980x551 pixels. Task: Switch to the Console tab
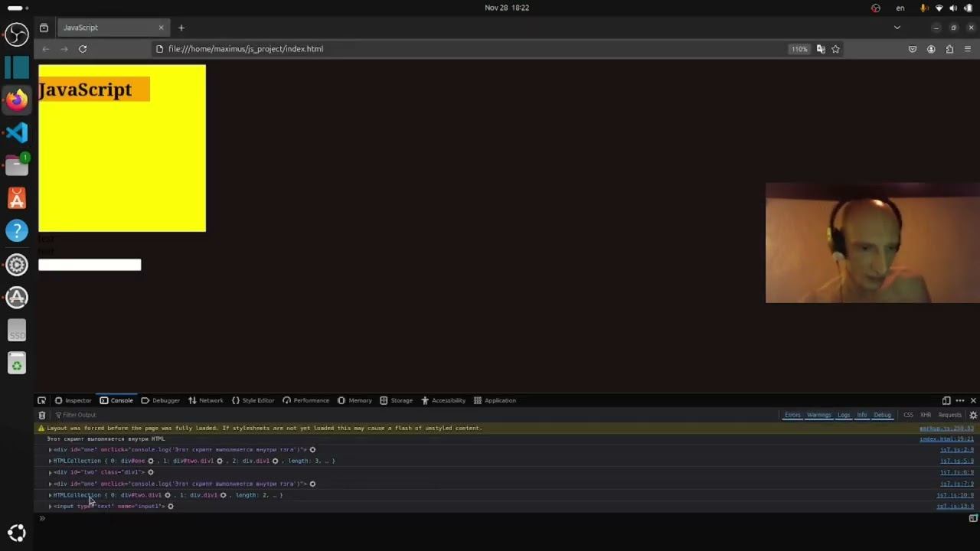coord(116,400)
